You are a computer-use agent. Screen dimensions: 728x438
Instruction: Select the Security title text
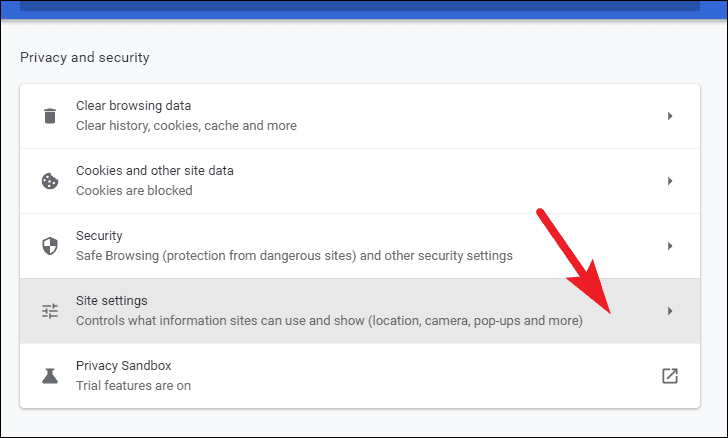click(x=99, y=236)
